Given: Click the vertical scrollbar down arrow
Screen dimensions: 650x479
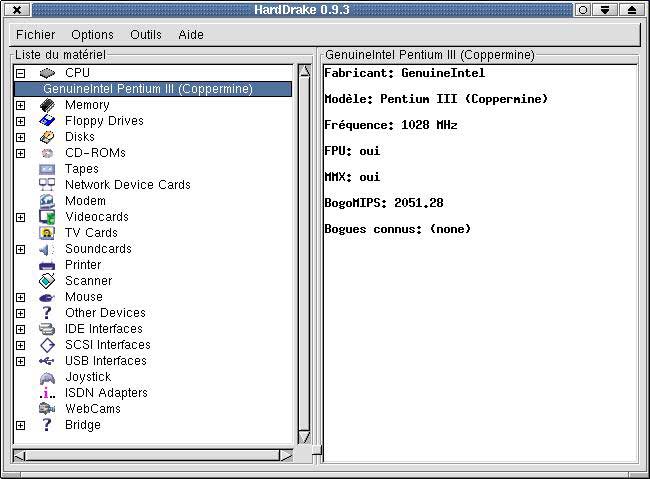Looking at the screenshot, I should pos(304,437).
